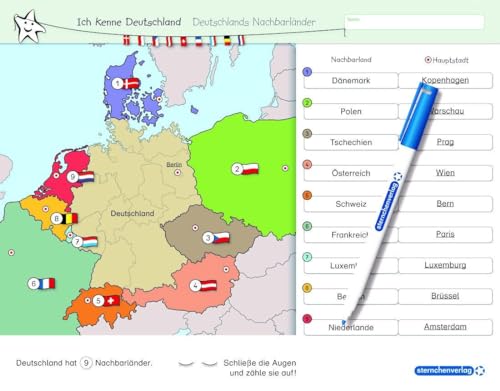This screenshot has width=500, height=391.
Task: Click the capital dot in France
Action: pyautogui.click(x=11, y=253)
